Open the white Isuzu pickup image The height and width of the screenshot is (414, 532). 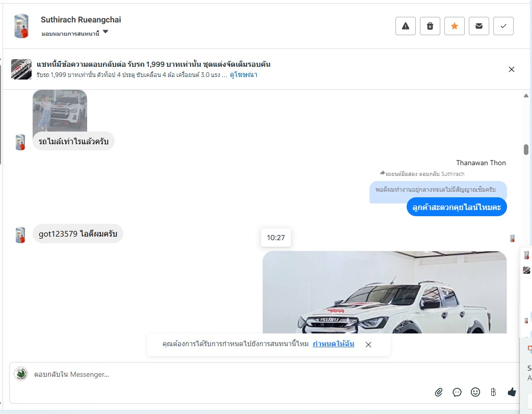click(x=384, y=292)
